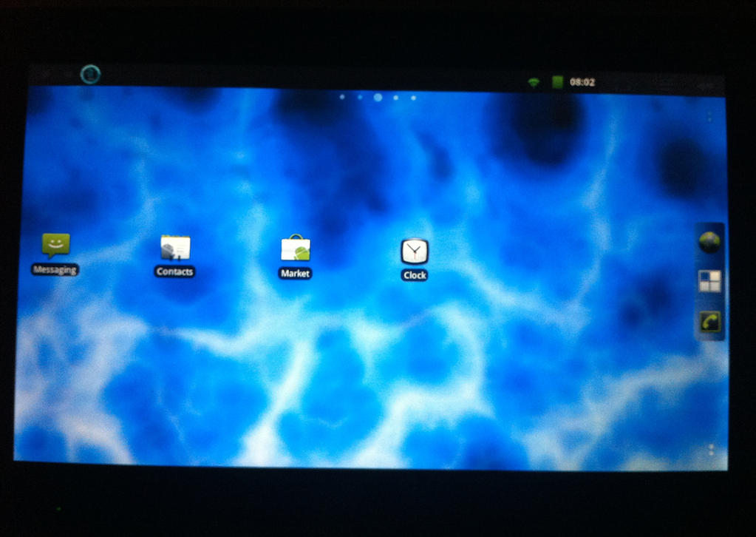The image size is (756, 537).
Task: Click the 08:02 time display
Action: pos(582,82)
